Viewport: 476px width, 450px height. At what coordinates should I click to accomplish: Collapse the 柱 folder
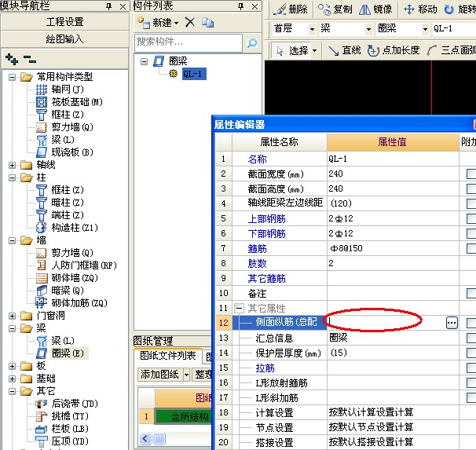point(12,177)
